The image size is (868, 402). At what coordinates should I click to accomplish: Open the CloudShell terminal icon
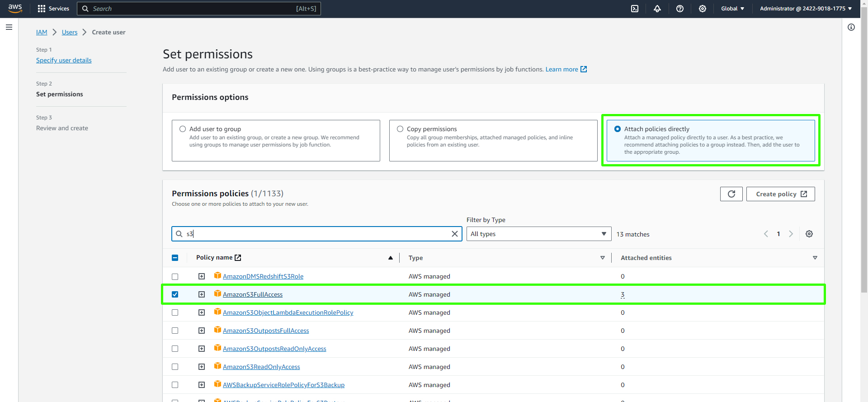coord(635,9)
